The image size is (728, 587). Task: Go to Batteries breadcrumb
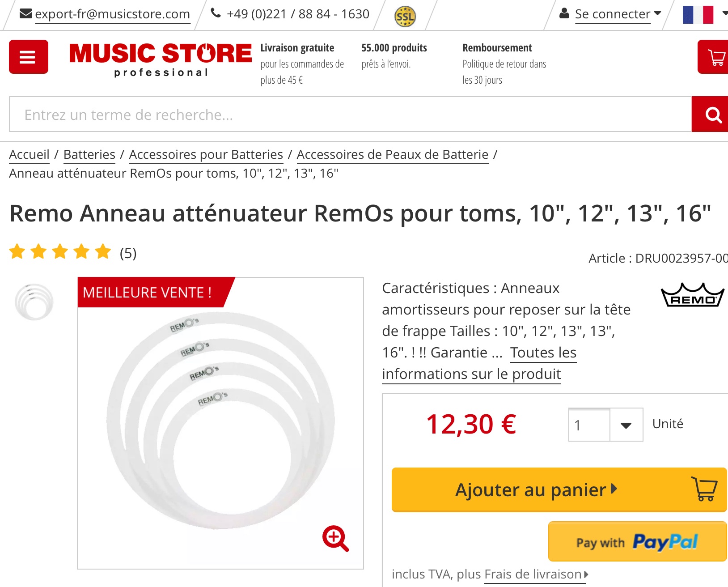(x=89, y=154)
